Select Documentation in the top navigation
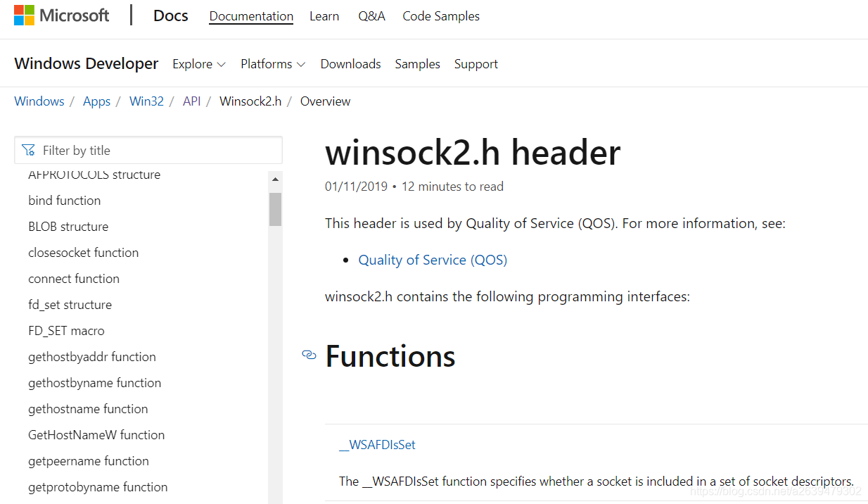The height and width of the screenshot is (504, 868). pos(251,15)
